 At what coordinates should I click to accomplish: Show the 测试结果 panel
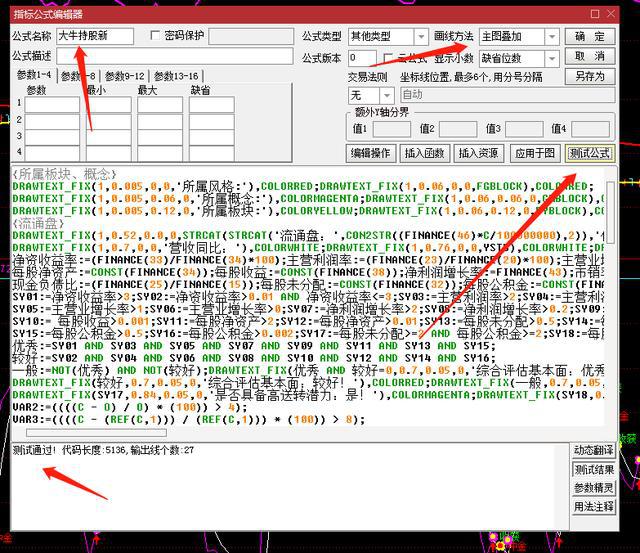(x=594, y=469)
